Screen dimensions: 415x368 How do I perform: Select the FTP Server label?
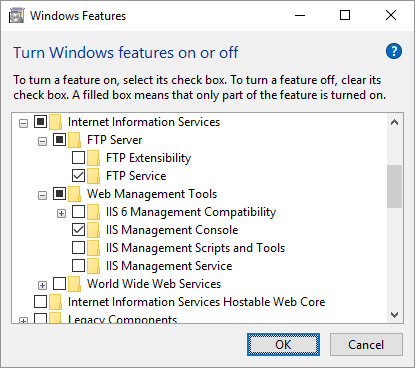point(114,140)
